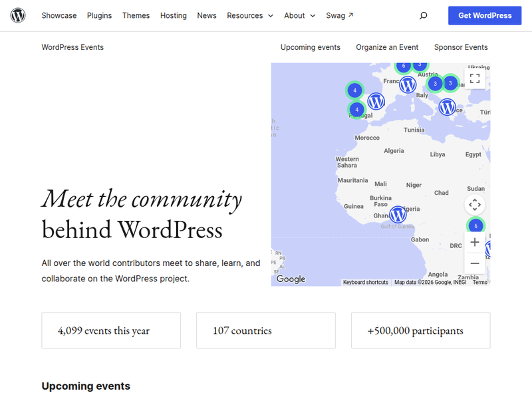Open the Swag external link
Viewport: 532px width, 399px height.
(x=339, y=15)
